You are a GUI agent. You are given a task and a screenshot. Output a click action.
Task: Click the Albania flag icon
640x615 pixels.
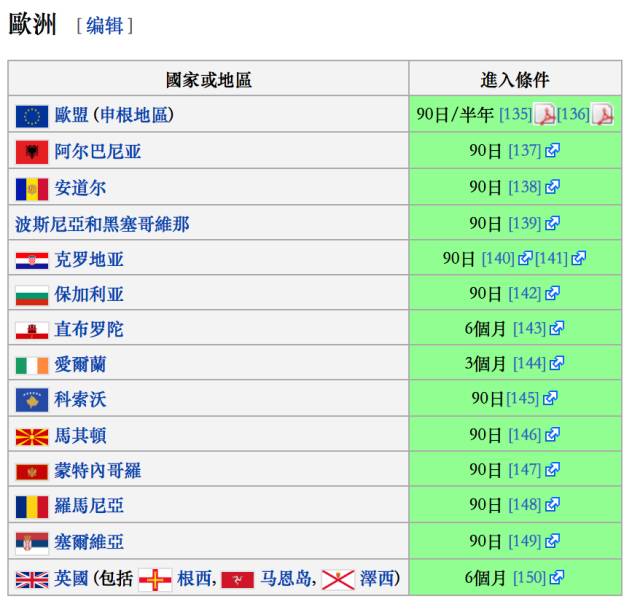click(32, 152)
